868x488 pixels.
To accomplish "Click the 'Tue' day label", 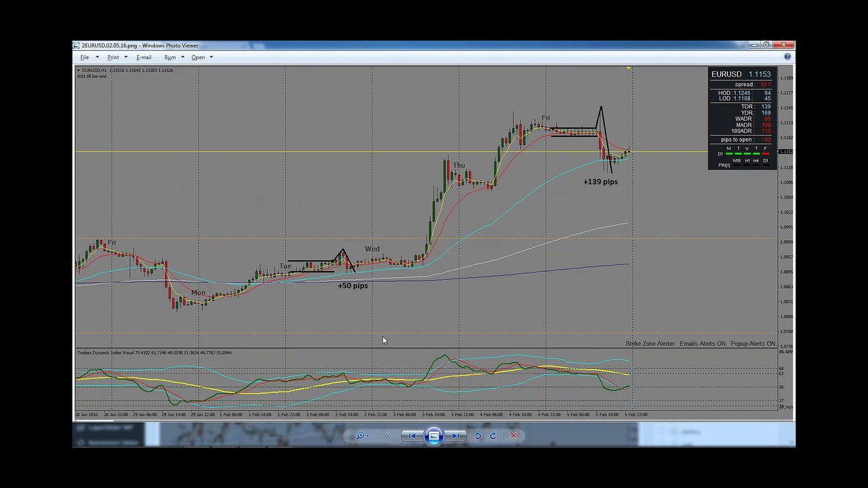I will click(285, 266).
